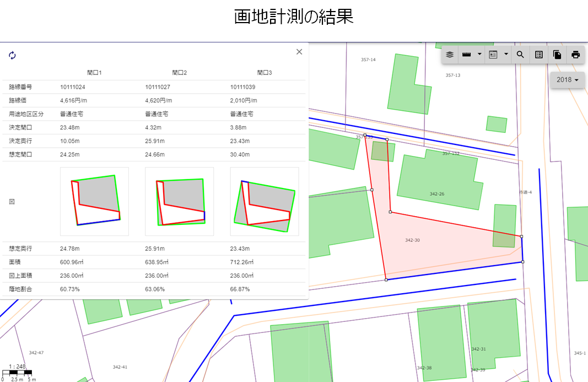Viewport: 588px width, 382px height.
Task: Select the 間口3 diagram thumbnail
Action: point(264,201)
